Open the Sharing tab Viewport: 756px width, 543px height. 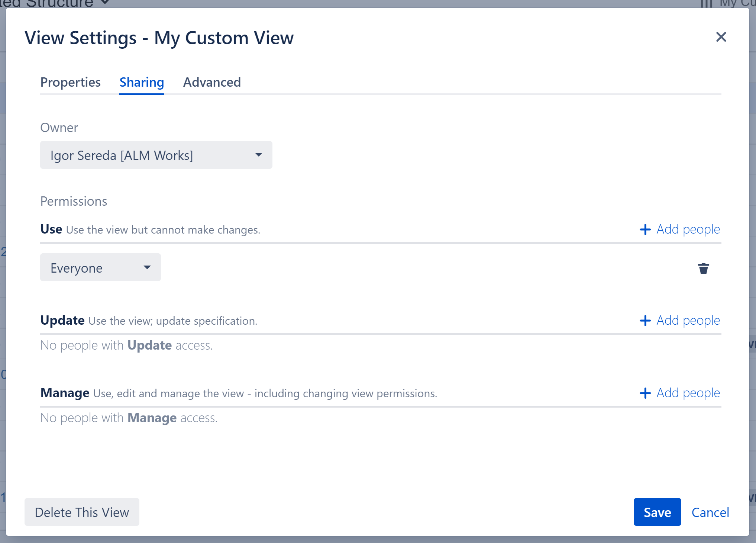click(142, 82)
